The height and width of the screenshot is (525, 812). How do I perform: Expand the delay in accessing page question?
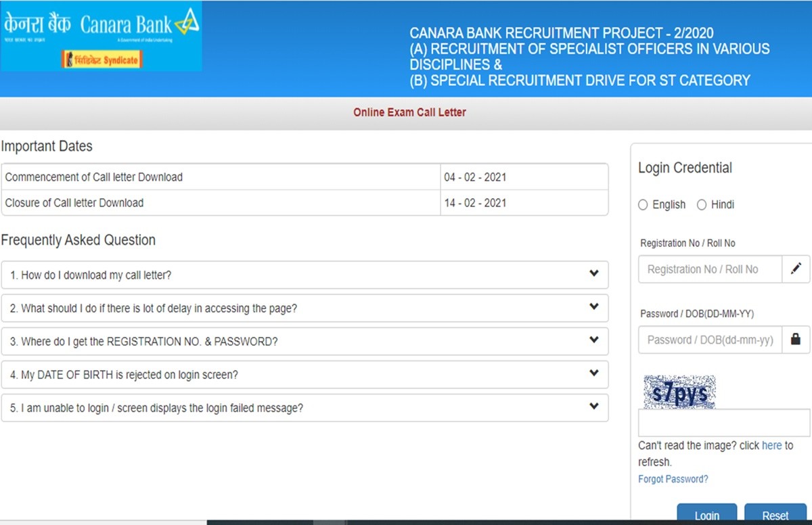click(154, 309)
